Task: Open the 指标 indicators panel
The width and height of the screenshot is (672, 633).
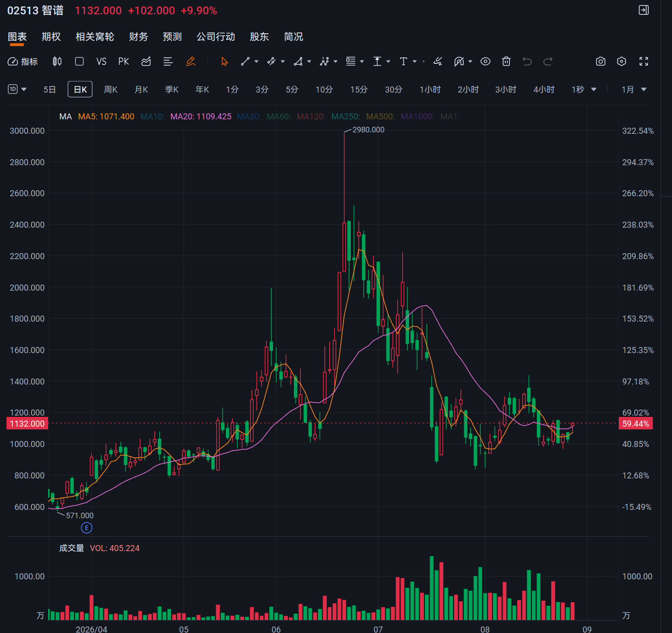Action: (23, 62)
